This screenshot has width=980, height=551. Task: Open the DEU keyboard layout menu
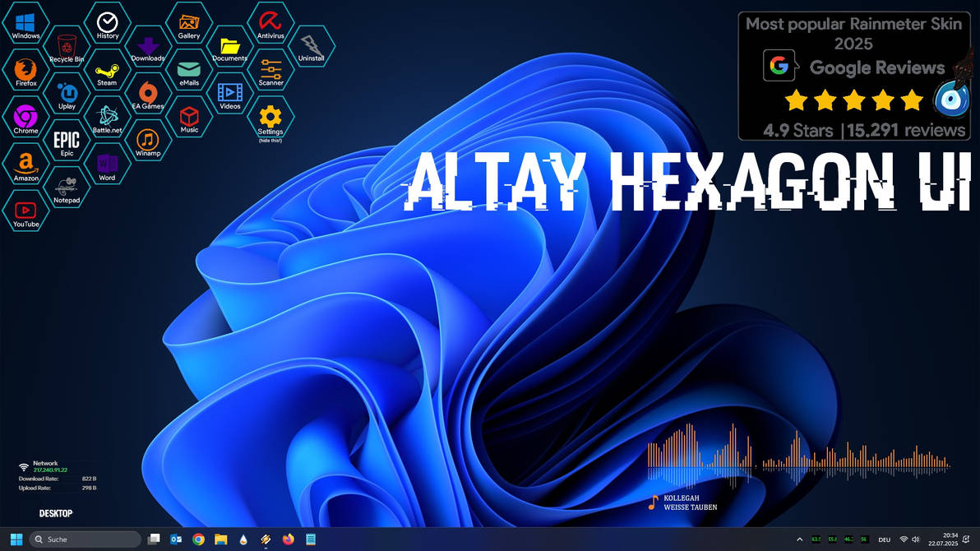[884, 539]
